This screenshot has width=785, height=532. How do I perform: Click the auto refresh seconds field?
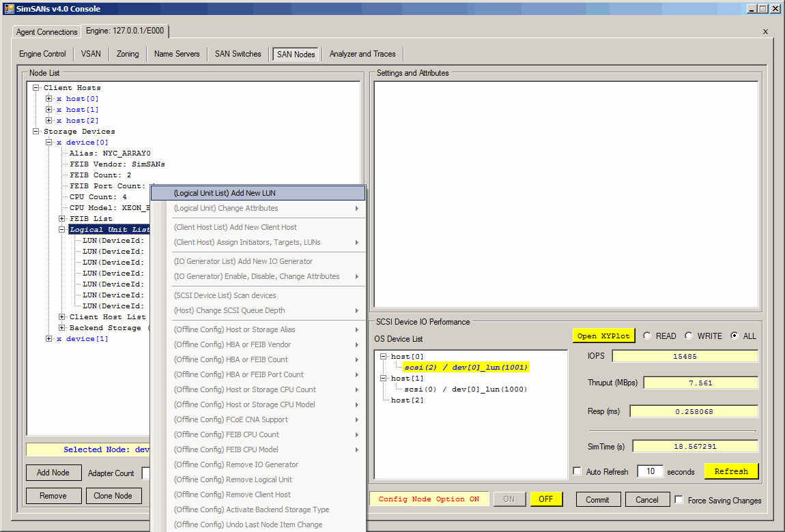click(649, 471)
